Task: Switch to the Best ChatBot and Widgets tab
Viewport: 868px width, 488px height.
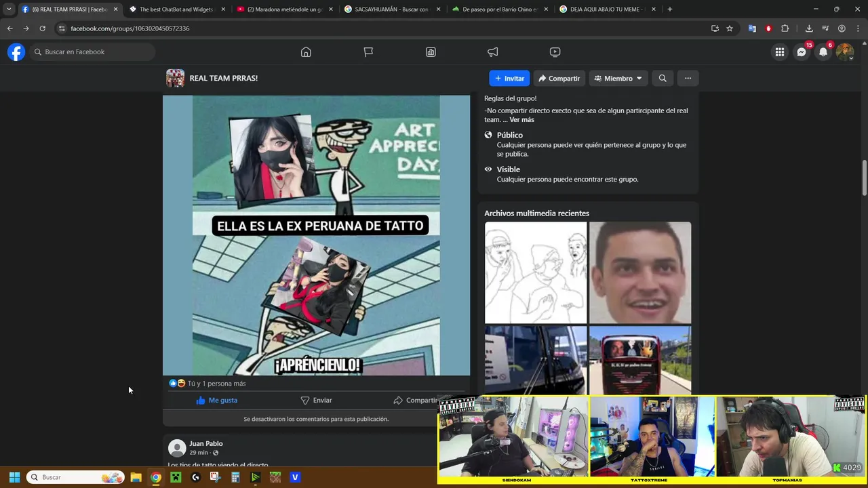Action: pos(176,9)
